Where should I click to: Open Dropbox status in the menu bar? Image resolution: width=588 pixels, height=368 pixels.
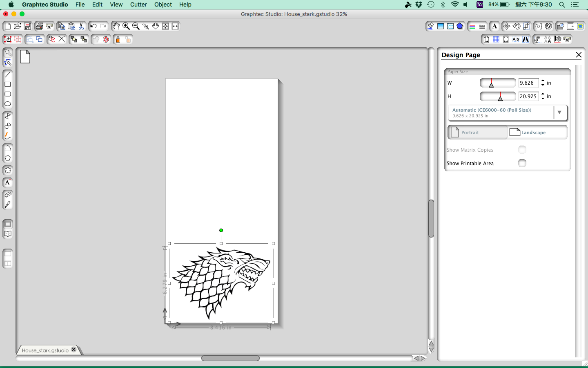(x=419, y=4)
